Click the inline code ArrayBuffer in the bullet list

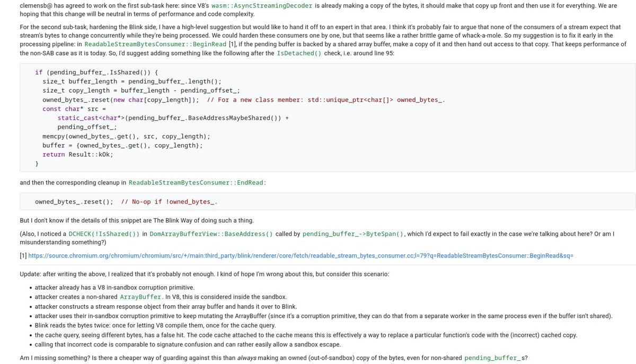(141, 297)
